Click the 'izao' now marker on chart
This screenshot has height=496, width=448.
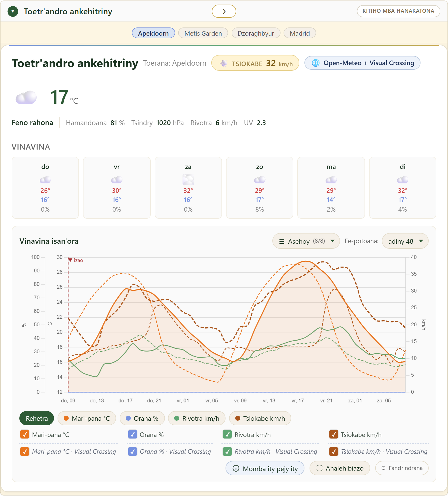(x=76, y=260)
